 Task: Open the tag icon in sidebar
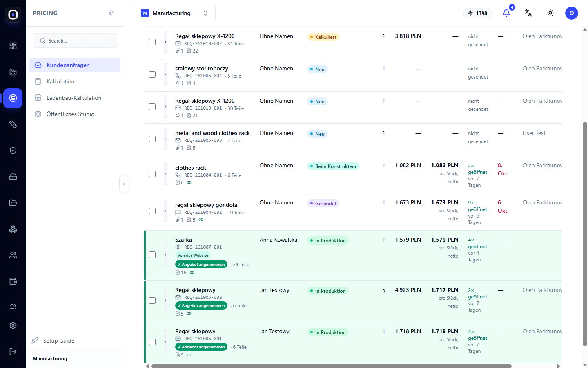pyautogui.click(x=13, y=124)
